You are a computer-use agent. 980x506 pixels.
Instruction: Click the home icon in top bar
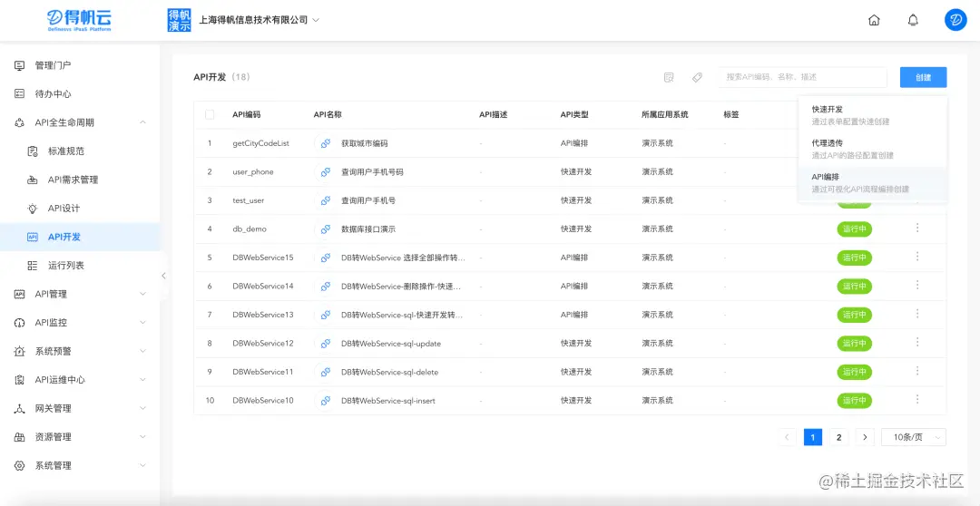click(x=874, y=20)
